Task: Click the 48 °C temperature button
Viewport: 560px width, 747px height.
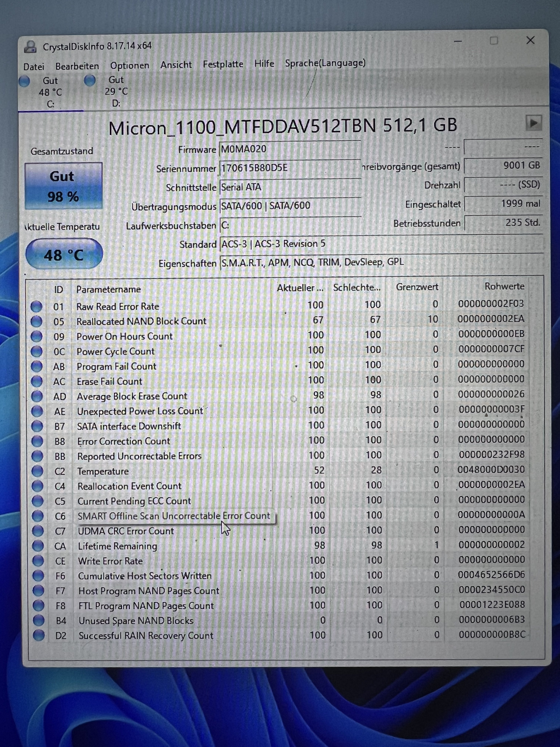Action: (64, 255)
